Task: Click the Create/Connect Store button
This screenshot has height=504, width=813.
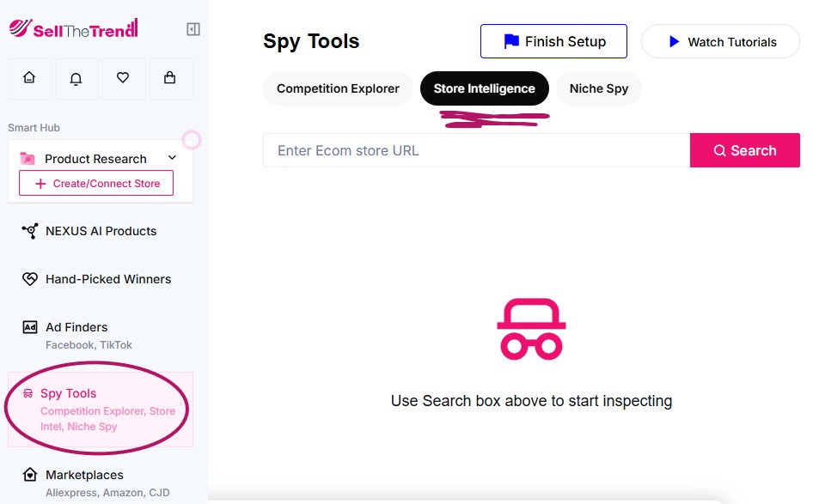Action: pyautogui.click(x=95, y=183)
